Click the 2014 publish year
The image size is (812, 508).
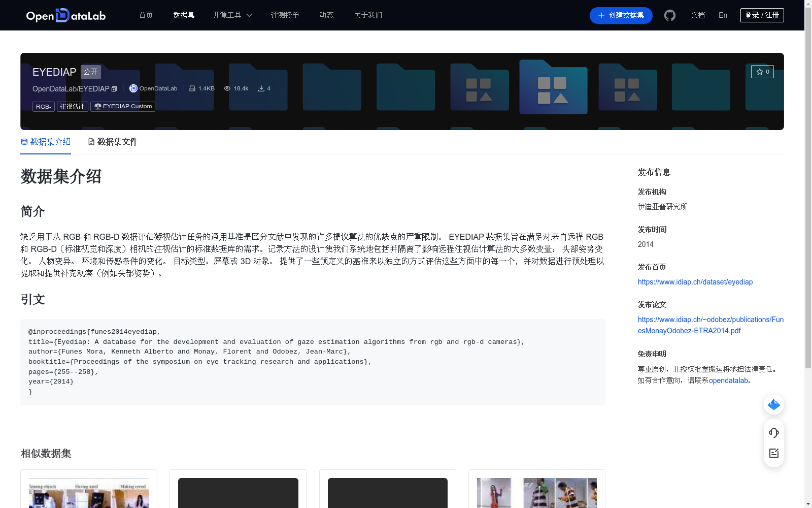pyautogui.click(x=646, y=244)
